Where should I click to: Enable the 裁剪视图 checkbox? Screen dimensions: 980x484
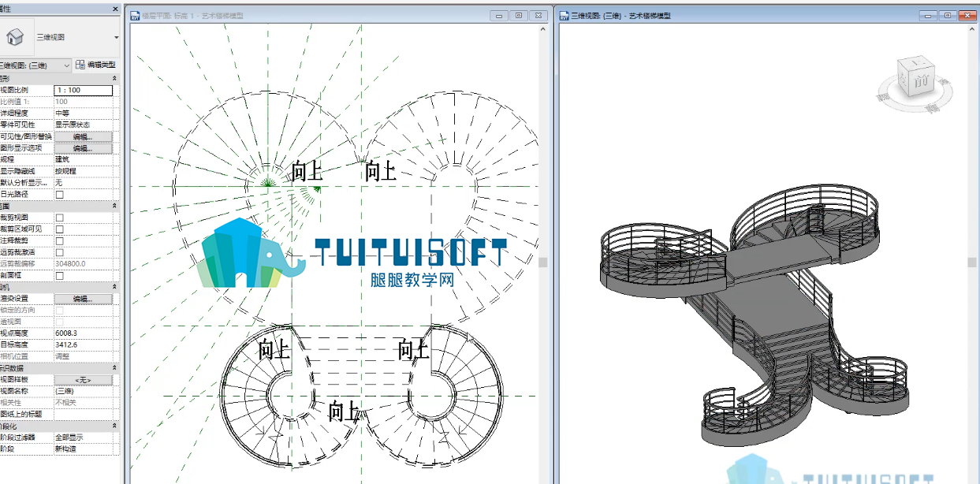point(60,218)
